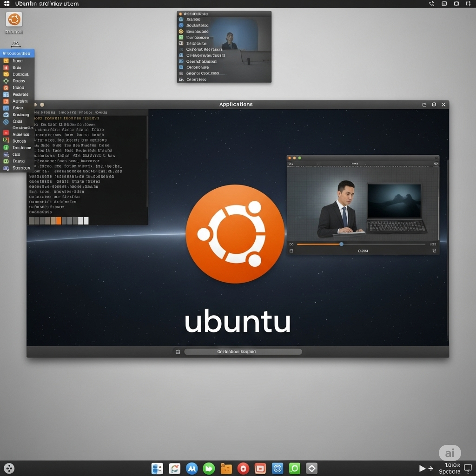Launch the round red icon in the dock
The image size is (476, 476).
coord(243,469)
